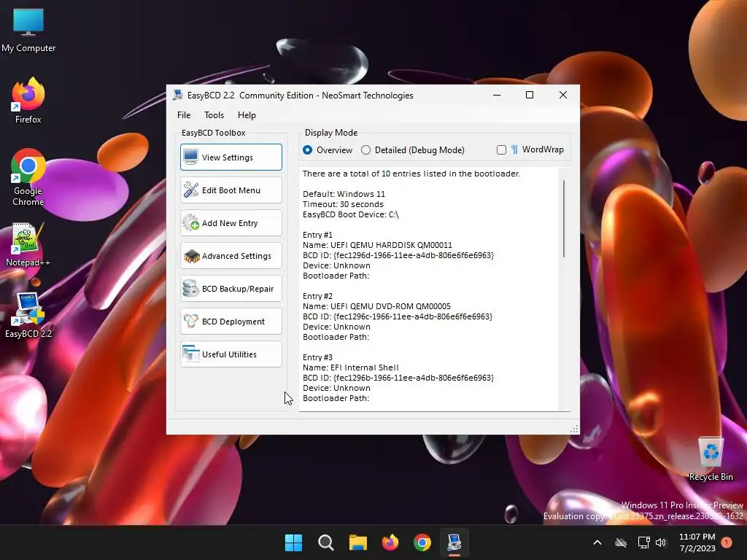Screen dimensions: 747x560
Task: Maximize the EasyBCD window
Action: pyautogui.click(x=530, y=95)
